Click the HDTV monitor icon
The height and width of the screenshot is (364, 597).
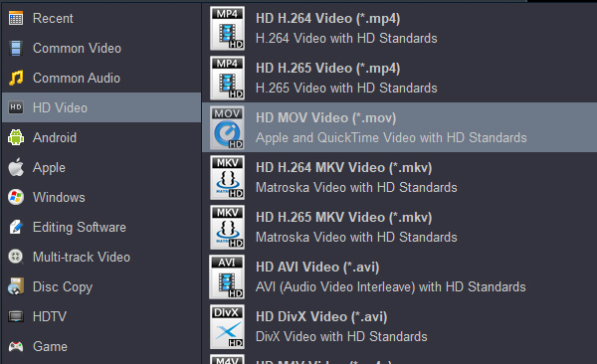pos(16,316)
